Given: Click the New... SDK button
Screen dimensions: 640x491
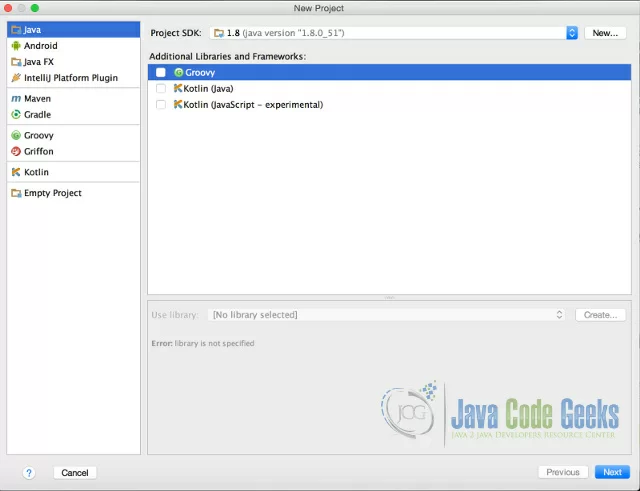Looking at the screenshot, I should (x=605, y=33).
